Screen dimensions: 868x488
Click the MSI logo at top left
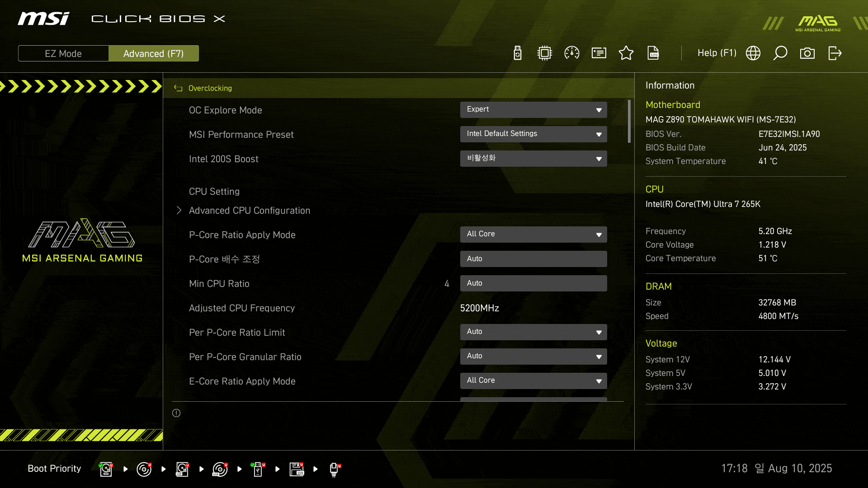[44, 19]
